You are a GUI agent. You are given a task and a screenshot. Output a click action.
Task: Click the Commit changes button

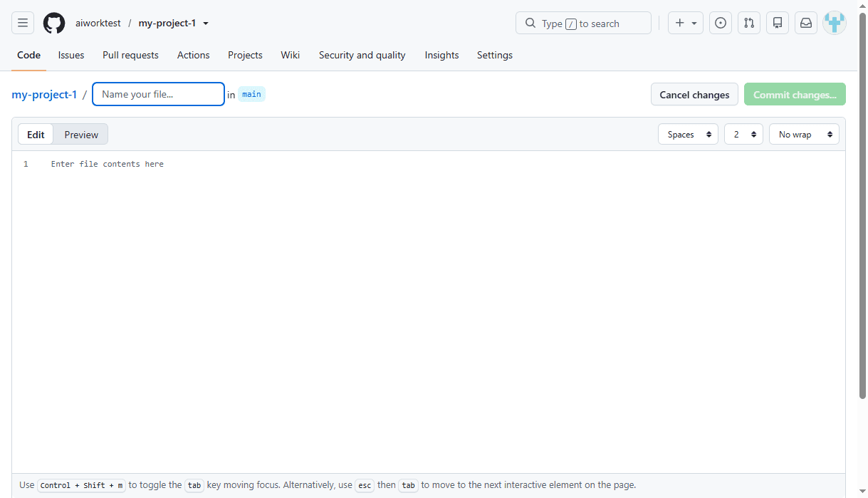coord(795,94)
